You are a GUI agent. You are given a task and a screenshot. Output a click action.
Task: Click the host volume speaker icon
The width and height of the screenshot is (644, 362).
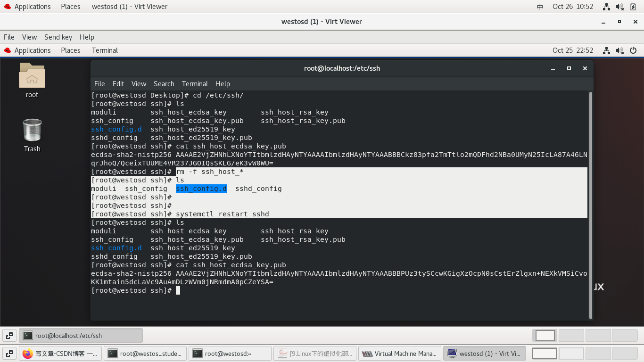[x=620, y=7]
